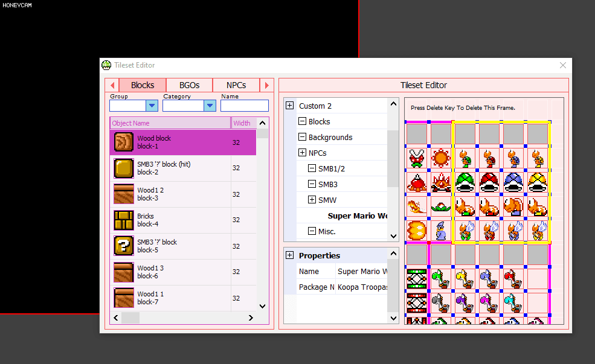This screenshot has width=595, height=364.
Task: Choose the cyan Yoshi tile
Action: coord(513,303)
